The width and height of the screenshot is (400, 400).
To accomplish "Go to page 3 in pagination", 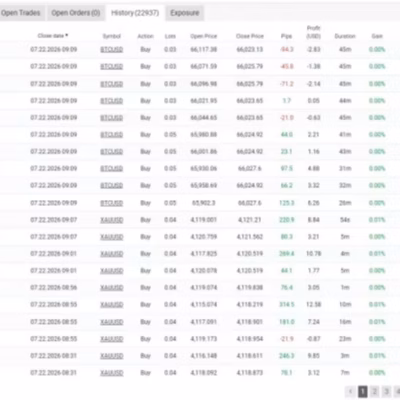I will 386,391.
